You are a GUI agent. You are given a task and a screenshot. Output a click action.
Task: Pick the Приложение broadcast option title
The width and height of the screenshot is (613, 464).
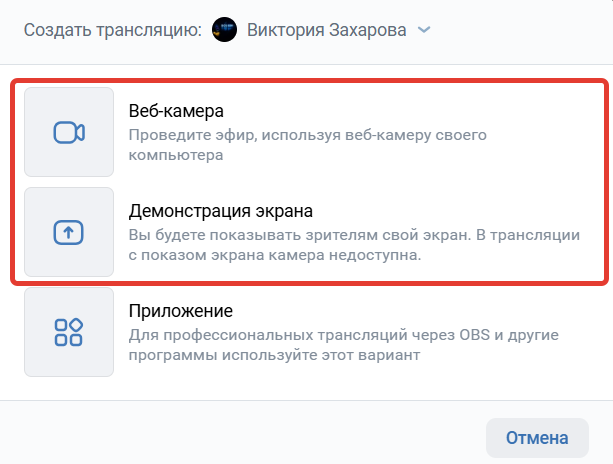coord(181,311)
